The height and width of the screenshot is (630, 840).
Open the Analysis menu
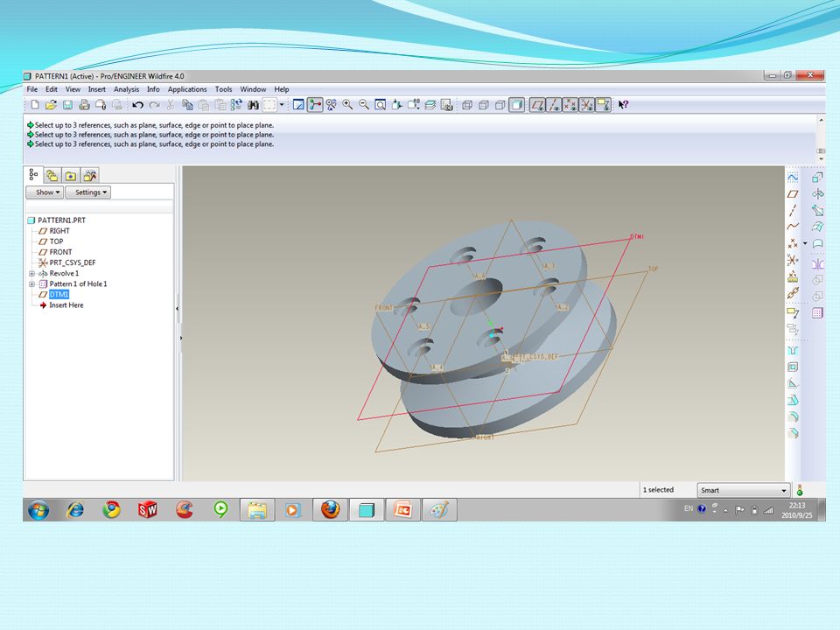click(126, 89)
